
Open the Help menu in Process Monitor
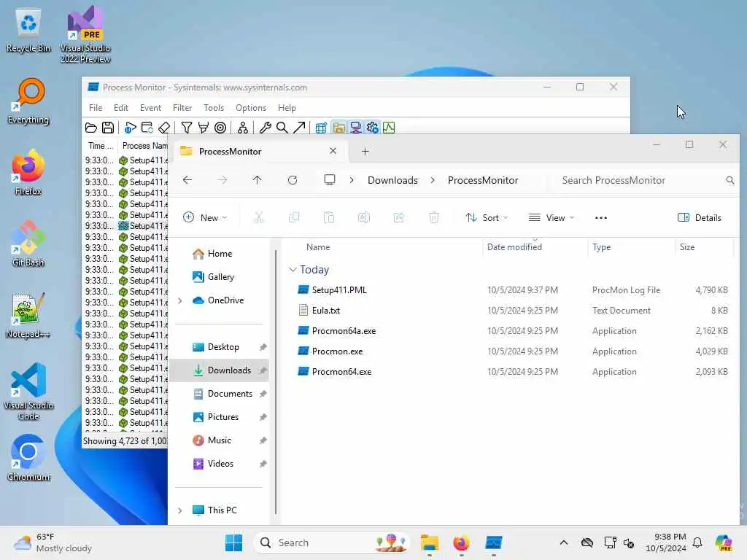287,108
